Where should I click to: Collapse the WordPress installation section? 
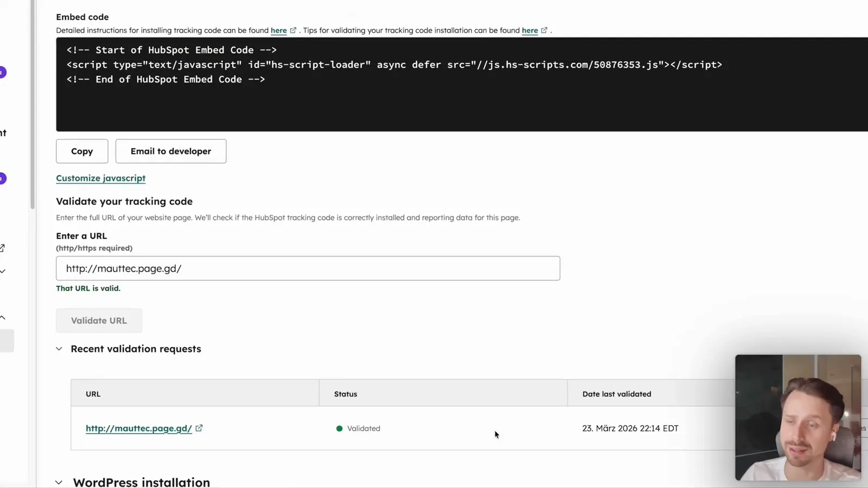coord(59,482)
